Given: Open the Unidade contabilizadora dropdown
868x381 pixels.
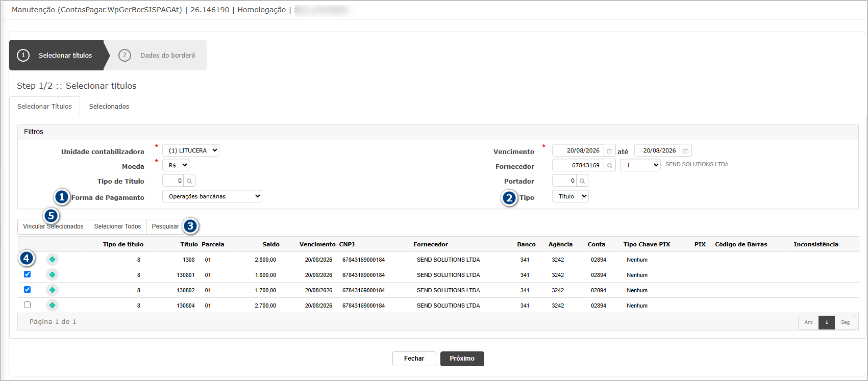Looking at the screenshot, I should [191, 150].
